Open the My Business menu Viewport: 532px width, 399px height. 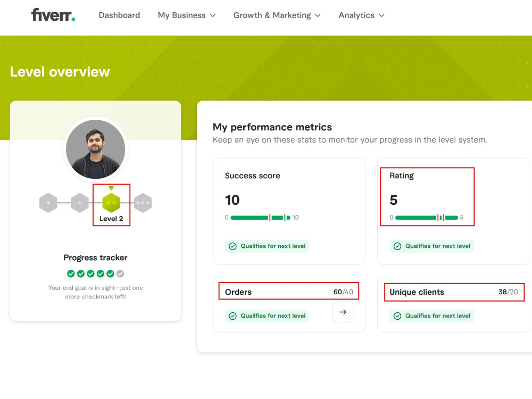(187, 15)
